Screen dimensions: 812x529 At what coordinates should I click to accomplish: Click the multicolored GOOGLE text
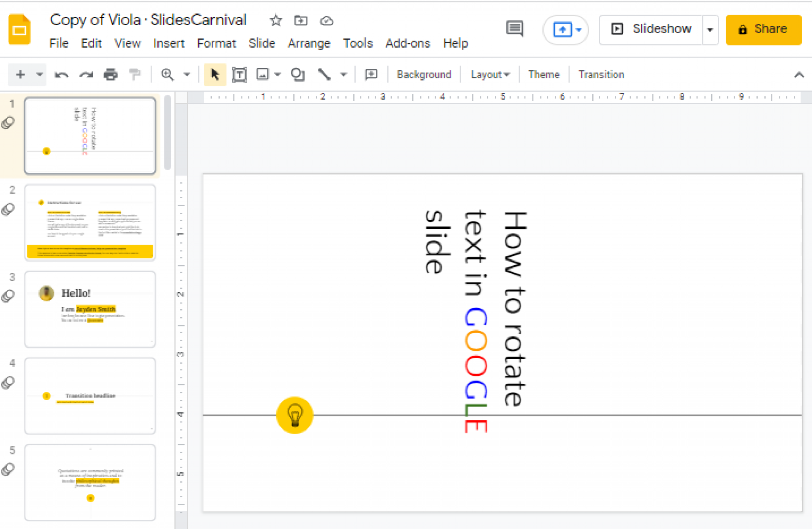click(x=476, y=370)
